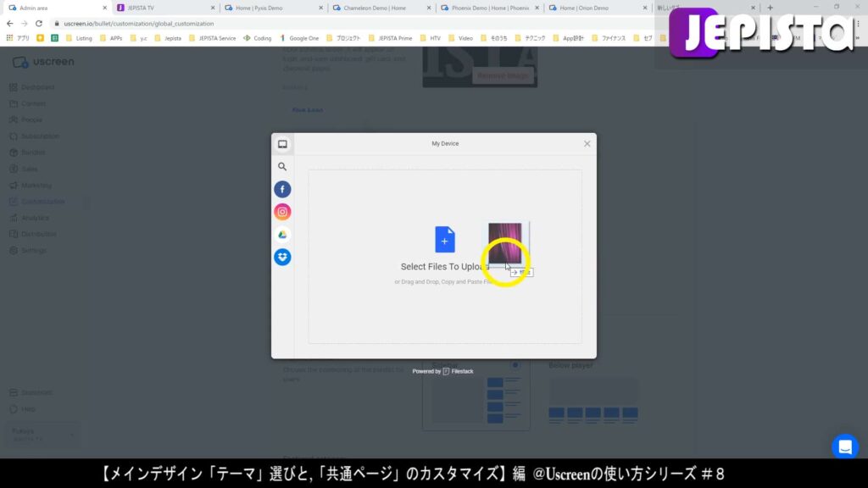Open the そのうち bookmark folder
The height and width of the screenshot is (488, 868).
494,38
